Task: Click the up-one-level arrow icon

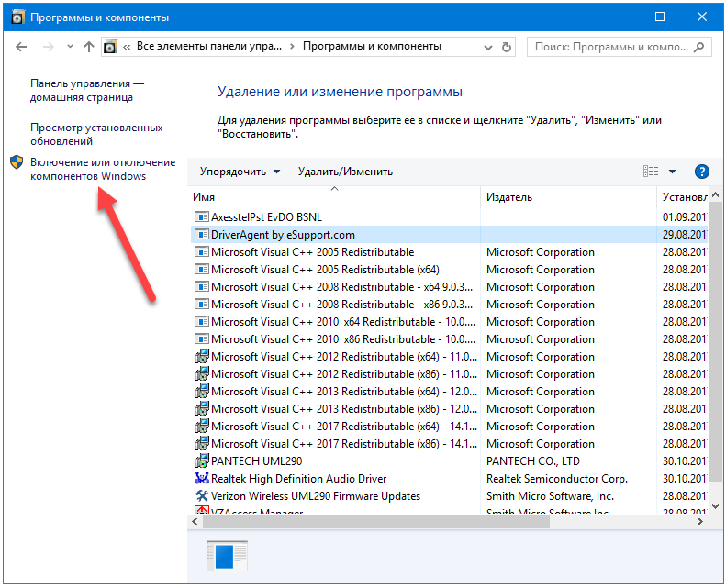Action: pos(88,46)
